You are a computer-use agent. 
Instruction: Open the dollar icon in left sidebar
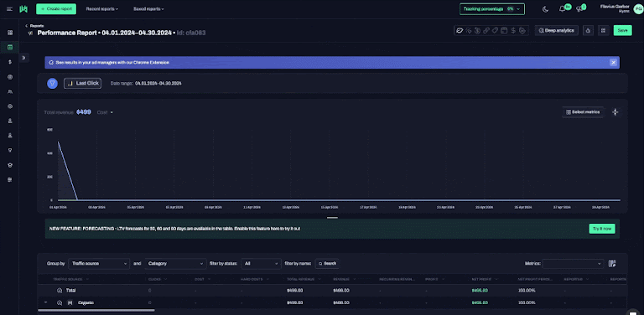[10, 62]
